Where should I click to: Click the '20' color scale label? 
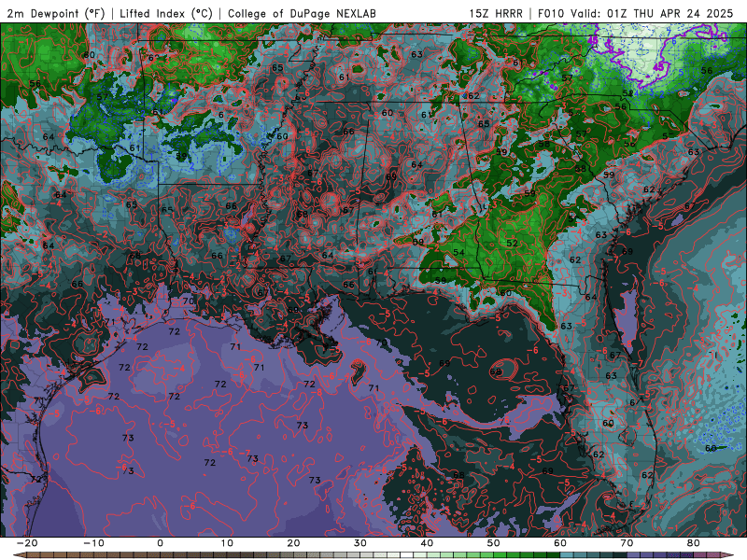click(x=293, y=543)
